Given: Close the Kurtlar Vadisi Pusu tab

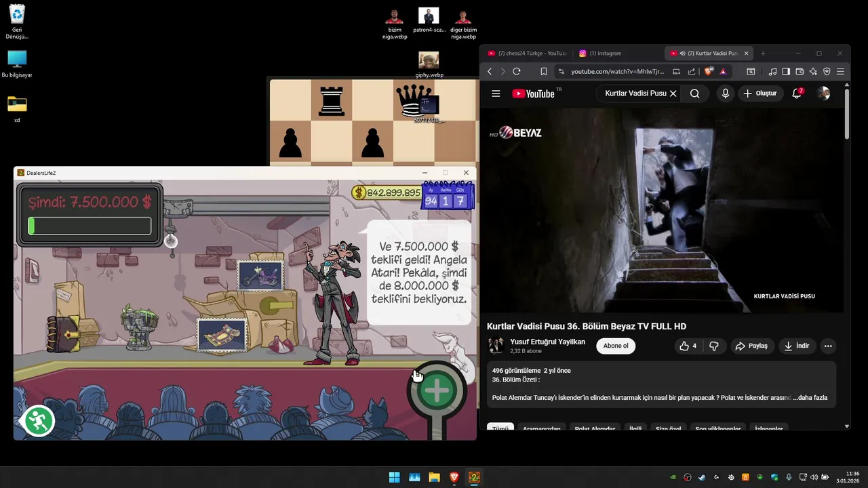Looking at the screenshot, I should point(747,53).
